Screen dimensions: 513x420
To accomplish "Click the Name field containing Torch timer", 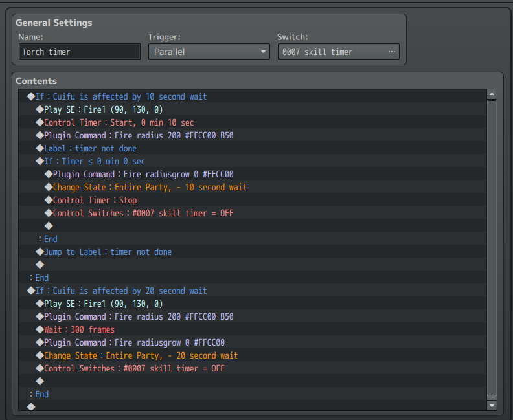I will click(x=80, y=52).
